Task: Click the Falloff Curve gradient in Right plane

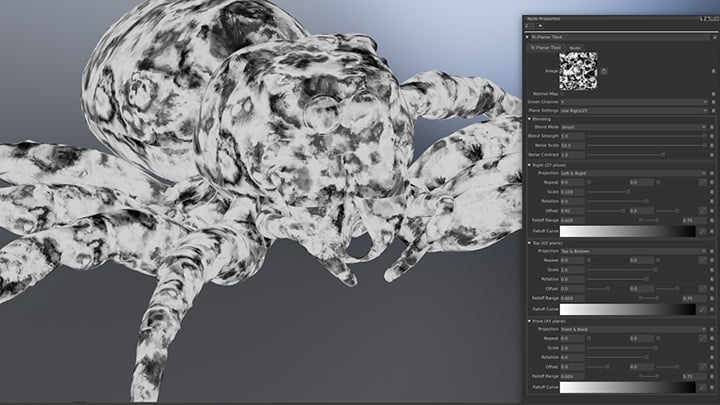Action: (x=628, y=231)
